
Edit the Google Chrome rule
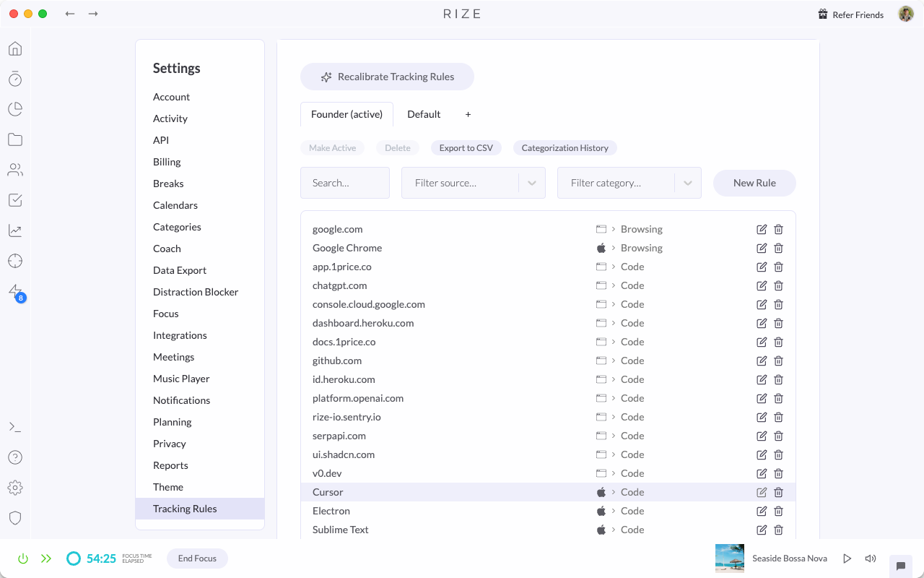pyautogui.click(x=762, y=248)
